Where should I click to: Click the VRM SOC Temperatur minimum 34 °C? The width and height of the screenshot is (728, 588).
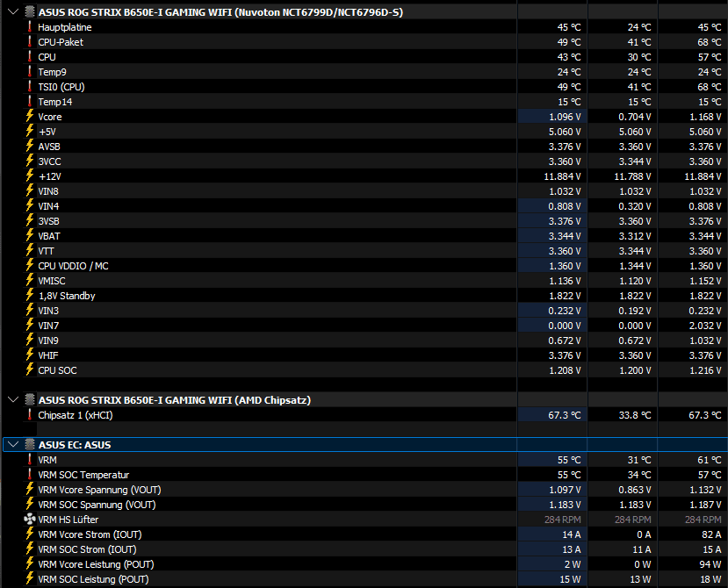pyautogui.click(x=639, y=475)
